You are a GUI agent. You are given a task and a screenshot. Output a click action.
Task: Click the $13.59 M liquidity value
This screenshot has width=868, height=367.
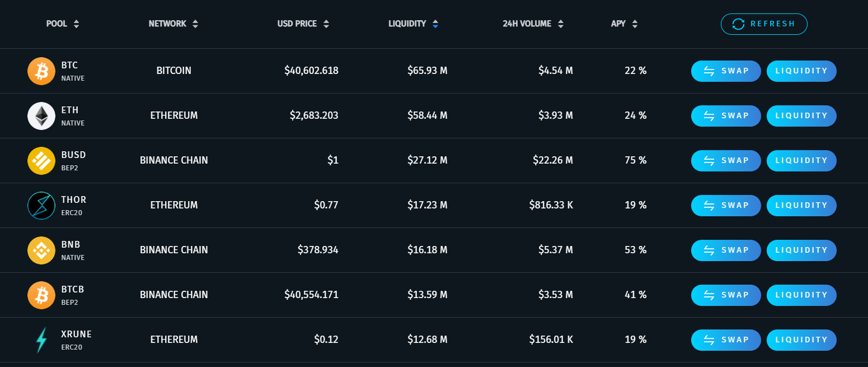[428, 295]
